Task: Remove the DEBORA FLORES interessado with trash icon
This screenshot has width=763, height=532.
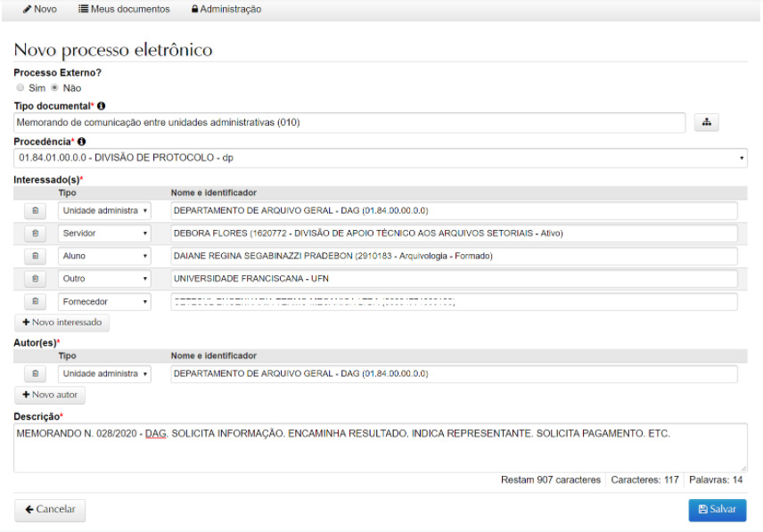Action: click(35, 233)
